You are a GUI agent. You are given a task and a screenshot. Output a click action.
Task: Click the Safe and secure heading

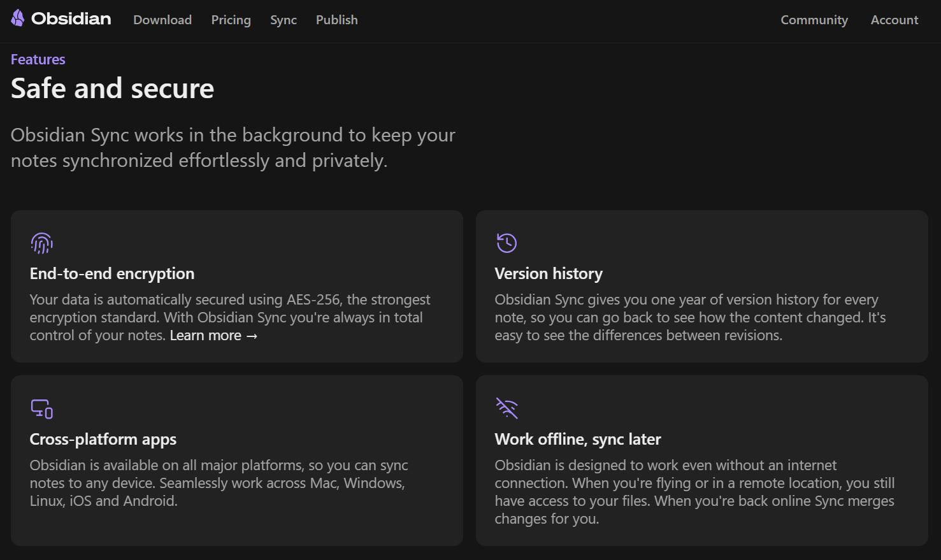[x=113, y=89]
